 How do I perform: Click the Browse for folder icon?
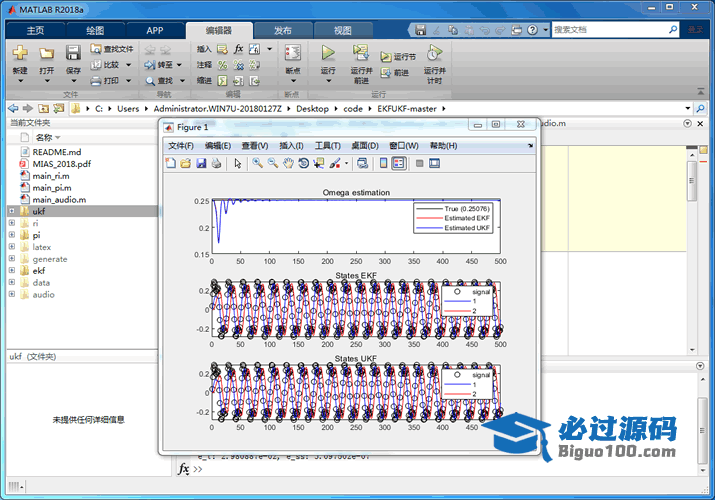pos(58,108)
